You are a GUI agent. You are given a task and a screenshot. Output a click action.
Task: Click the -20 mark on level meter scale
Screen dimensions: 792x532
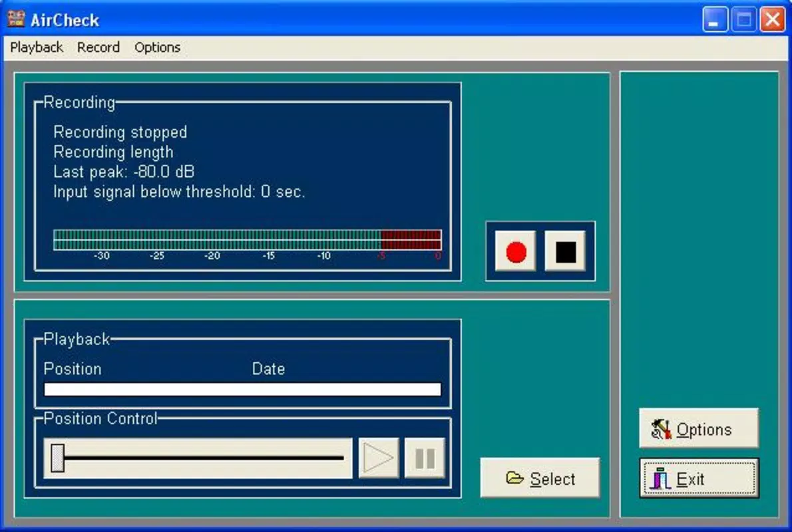(x=212, y=256)
